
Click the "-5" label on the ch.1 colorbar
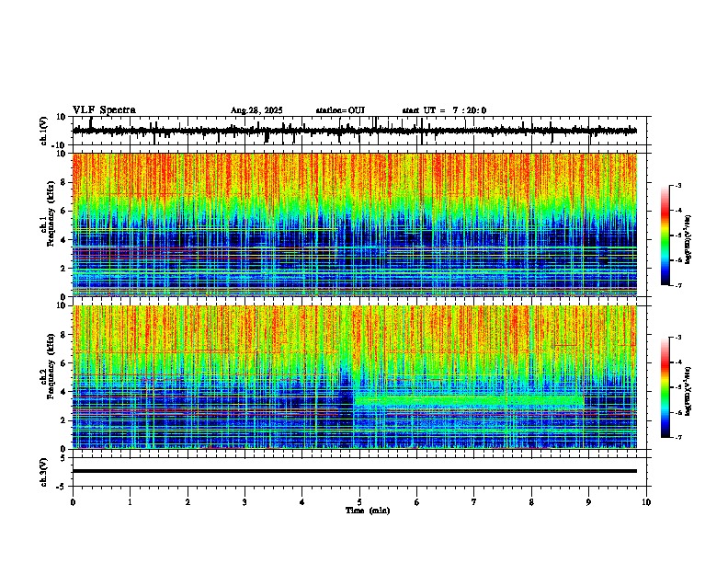[677, 236]
